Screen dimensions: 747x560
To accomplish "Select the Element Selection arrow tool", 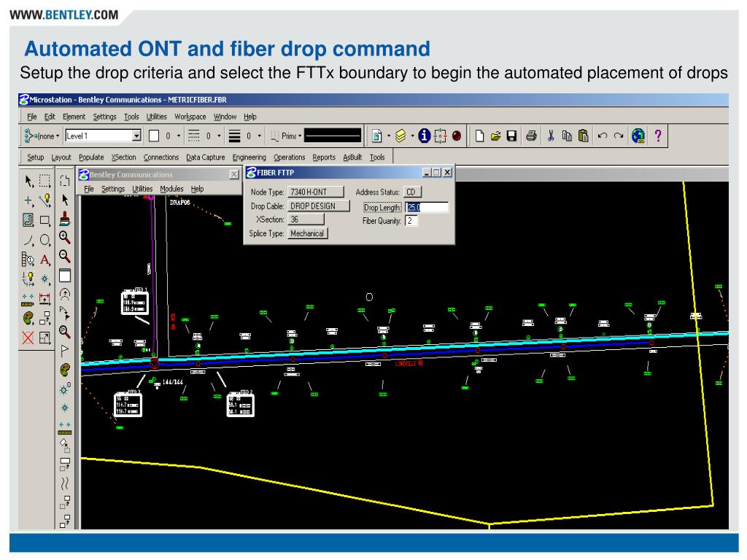I will [28, 181].
